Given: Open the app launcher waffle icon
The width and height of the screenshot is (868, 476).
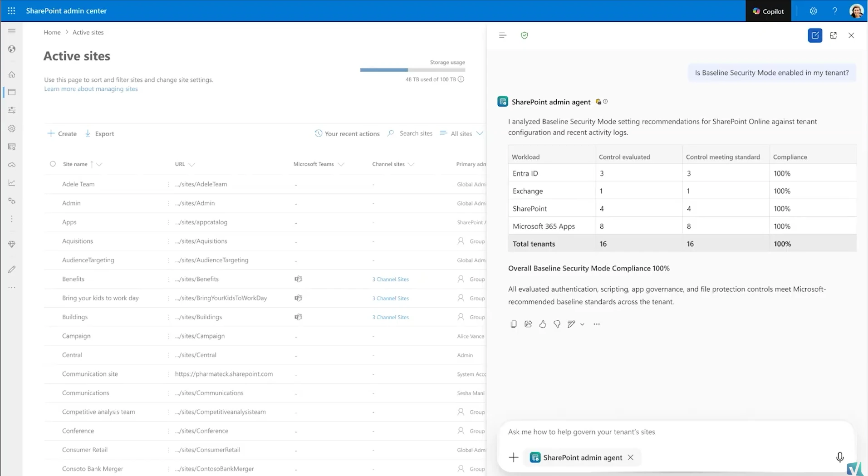Looking at the screenshot, I should (11, 11).
